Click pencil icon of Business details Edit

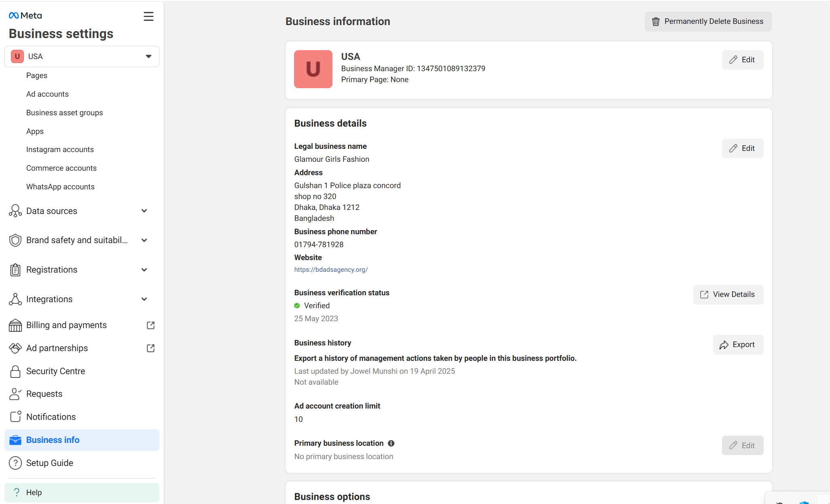[x=733, y=148]
